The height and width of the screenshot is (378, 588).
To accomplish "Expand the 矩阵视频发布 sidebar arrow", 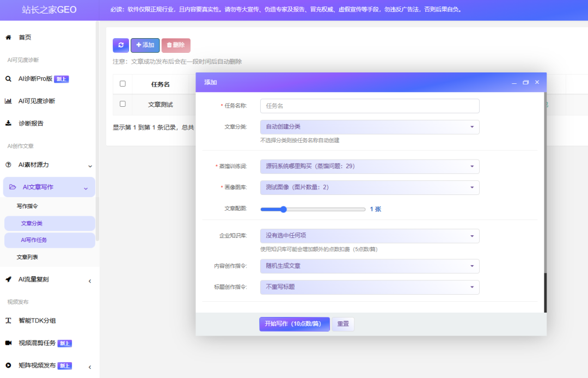I will (x=90, y=367).
